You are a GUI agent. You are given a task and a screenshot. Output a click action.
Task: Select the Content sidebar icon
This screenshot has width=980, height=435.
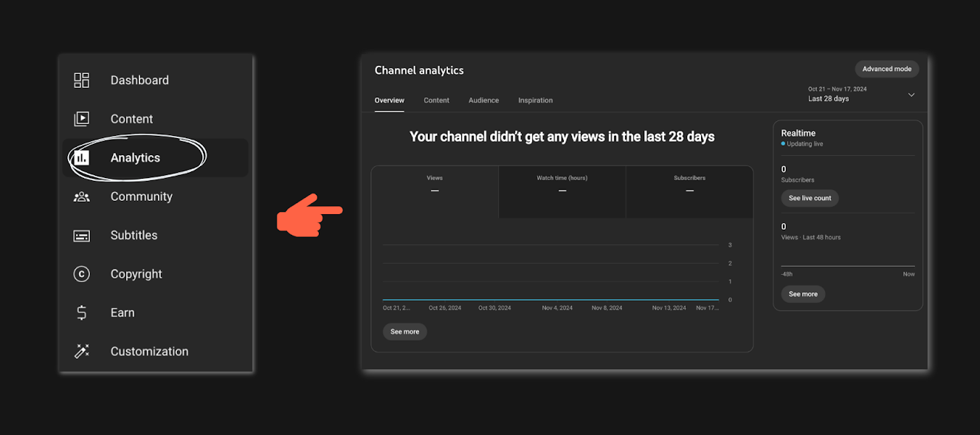point(82,118)
